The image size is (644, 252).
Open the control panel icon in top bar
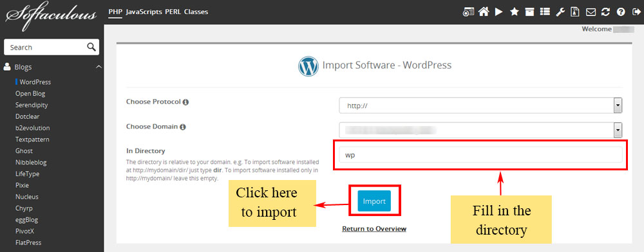coord(468,12)
